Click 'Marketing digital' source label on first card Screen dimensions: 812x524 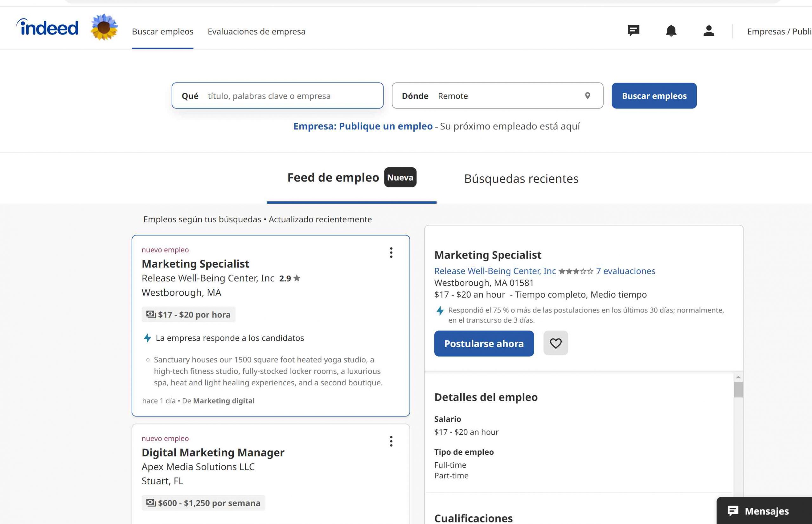224,401
